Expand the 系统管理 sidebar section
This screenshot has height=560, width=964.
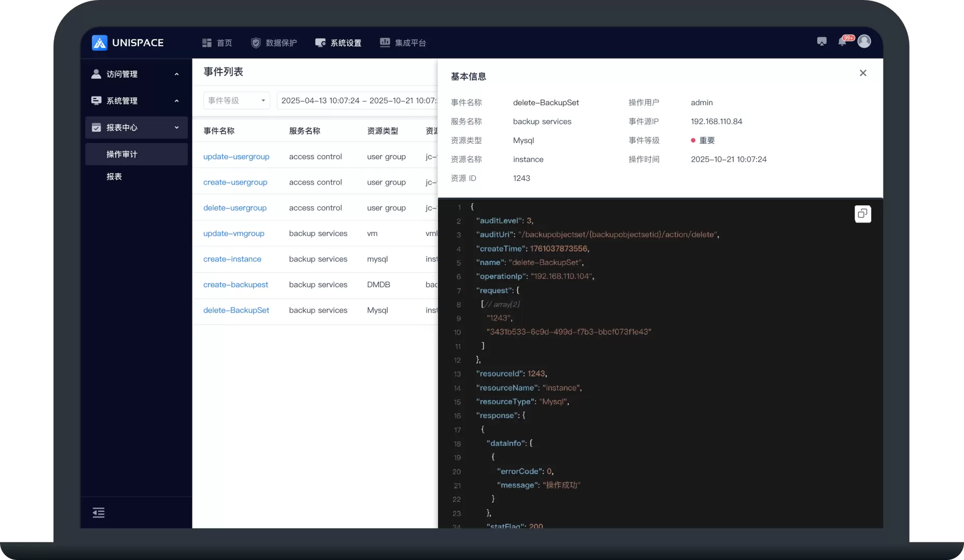tap(176, 101)
